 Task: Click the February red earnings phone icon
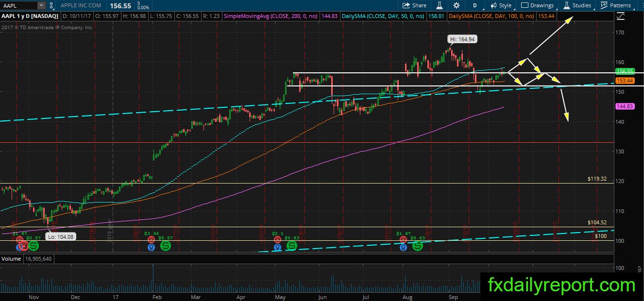coord(152,239)
